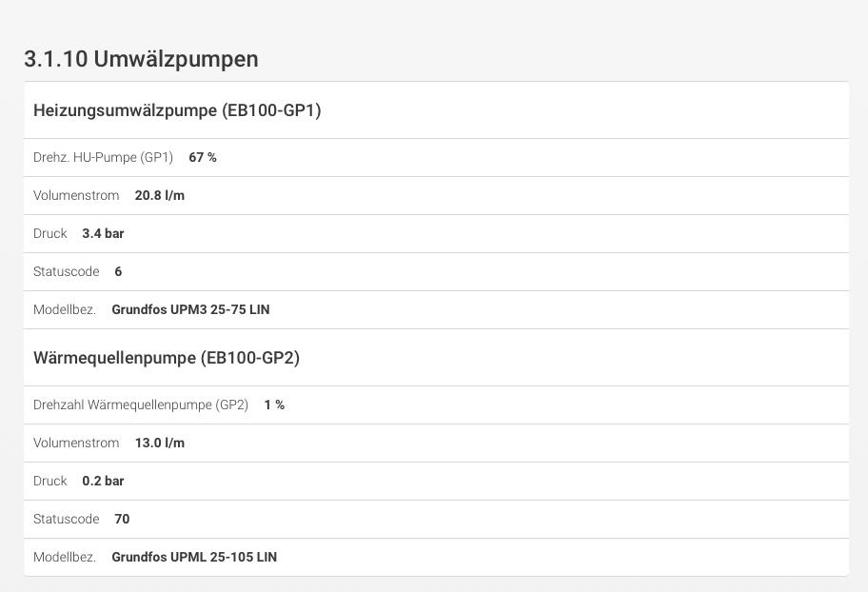Click the 3.1.10 Umwälzpumpen section heading
868x592 pixels.
click(141, 59)
